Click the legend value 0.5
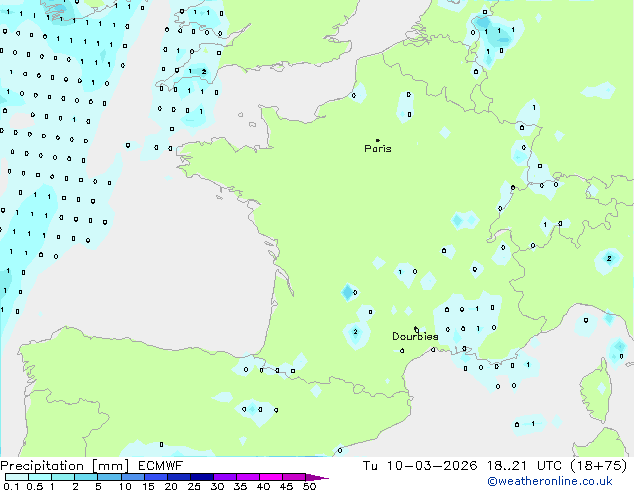634x490 pixels. coord(35,486)
